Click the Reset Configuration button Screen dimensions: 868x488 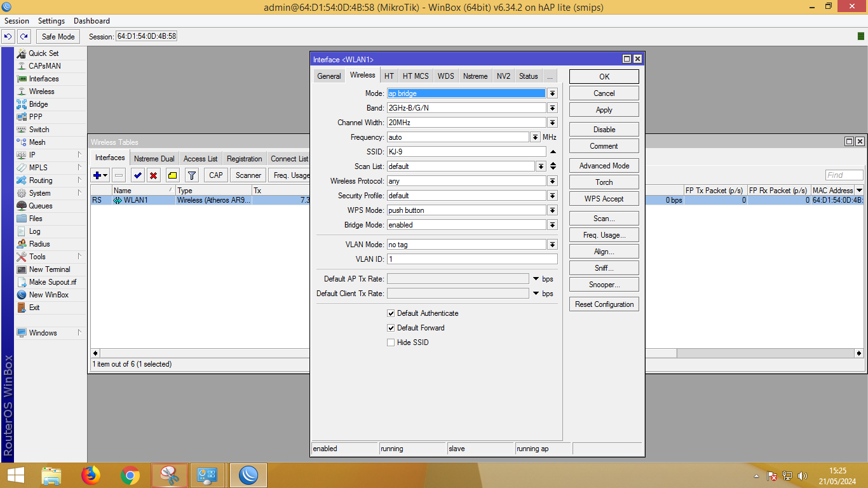pyautogui.click(x=604, y=304)
